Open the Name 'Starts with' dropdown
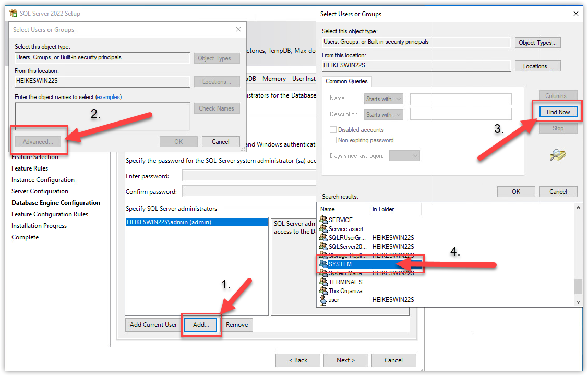 pos(383,99)
